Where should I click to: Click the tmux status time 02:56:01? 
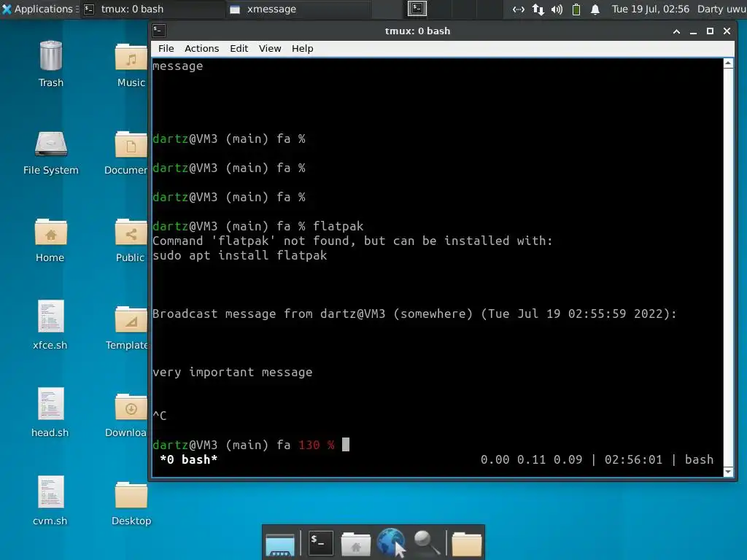[x=633, y=459]
